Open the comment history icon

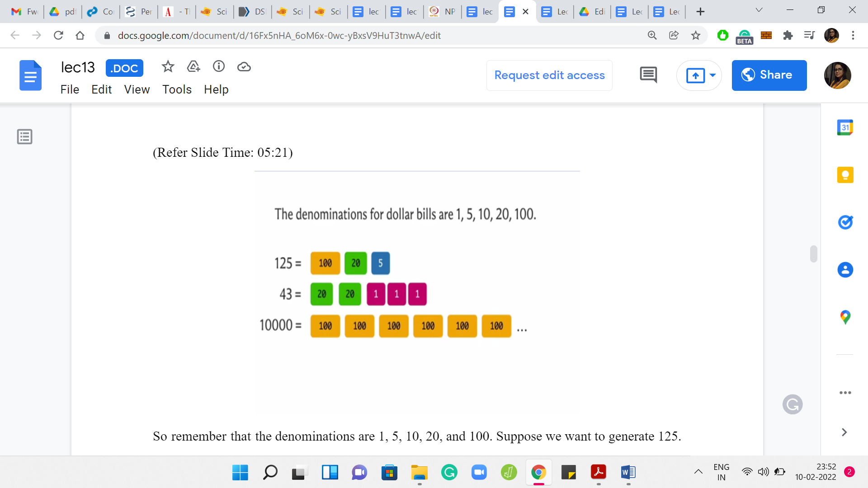click(x=648, y=75)
